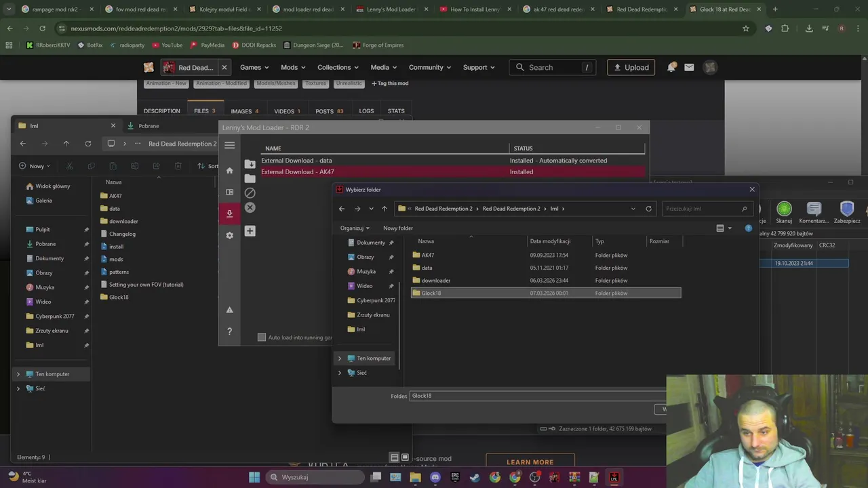
Task: Click the disable circle-slash icon in Mod Loader
Action: [x=250, y=193]
